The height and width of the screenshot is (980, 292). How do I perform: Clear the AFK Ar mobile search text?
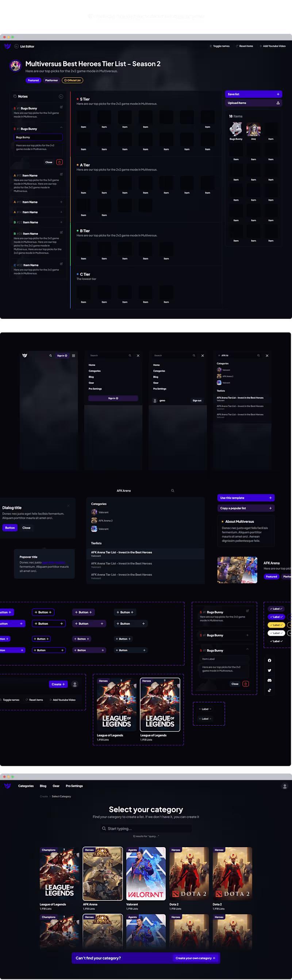point(219,356)
